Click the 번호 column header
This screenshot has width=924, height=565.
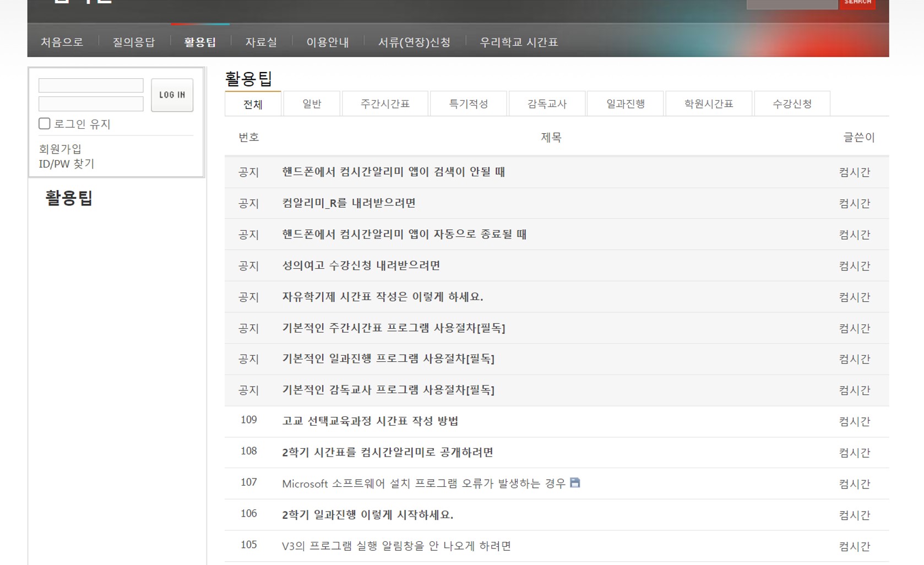(249, 137)
